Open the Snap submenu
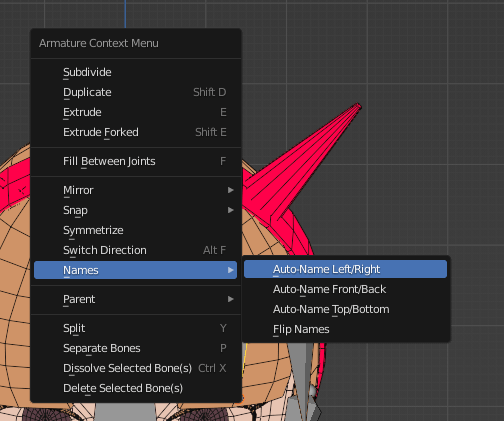Screen dimensions: 504x421 coord(135,210)
